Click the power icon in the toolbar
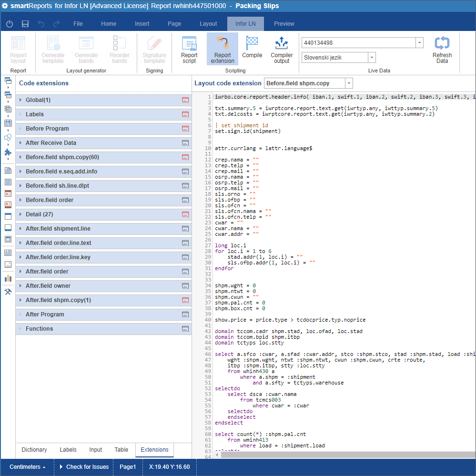Viewport: 476px width, 476px height. (x=10, y=24)
